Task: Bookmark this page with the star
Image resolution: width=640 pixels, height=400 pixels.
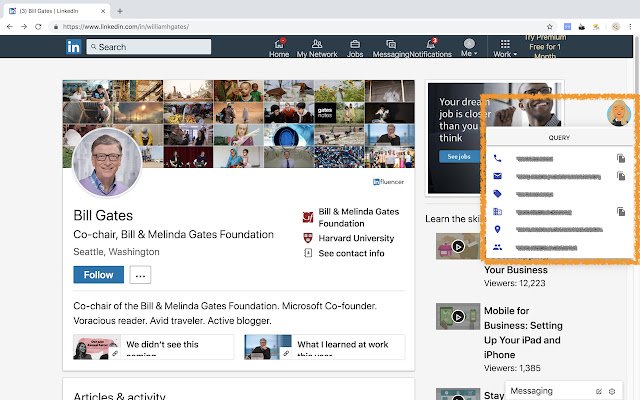Action: [x=550, y=27]
